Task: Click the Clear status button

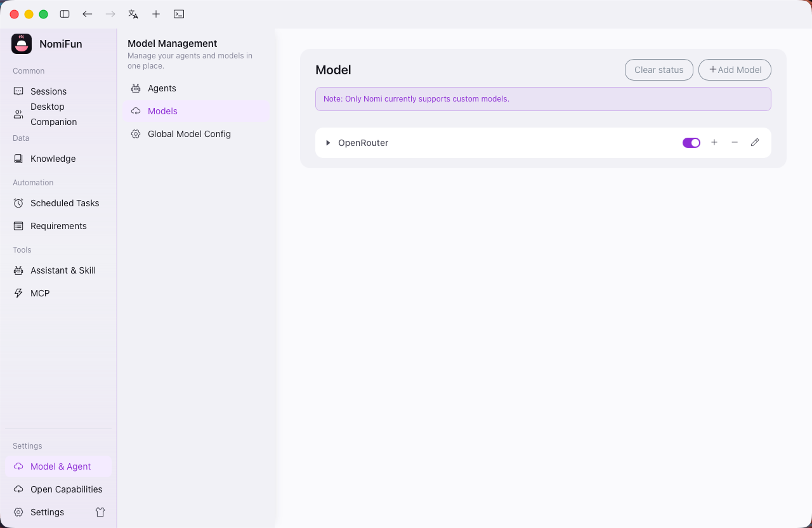Action: click(x=659, y=70)
